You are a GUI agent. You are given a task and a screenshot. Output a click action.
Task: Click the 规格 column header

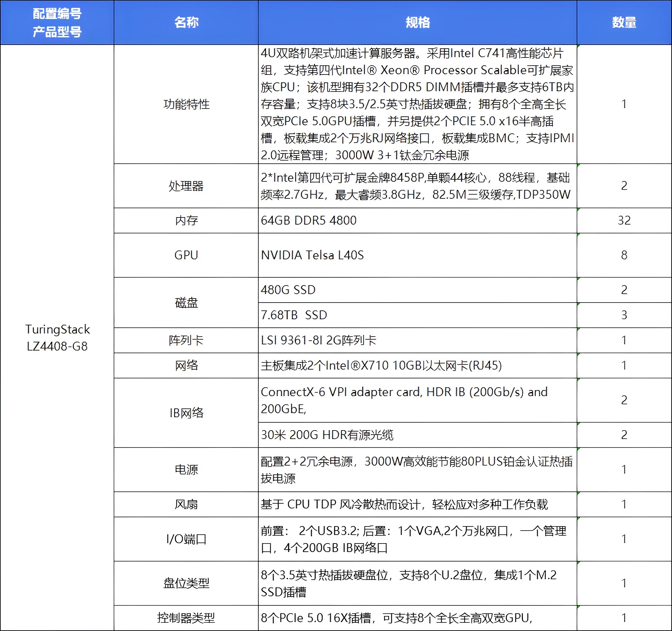(418, 22)
